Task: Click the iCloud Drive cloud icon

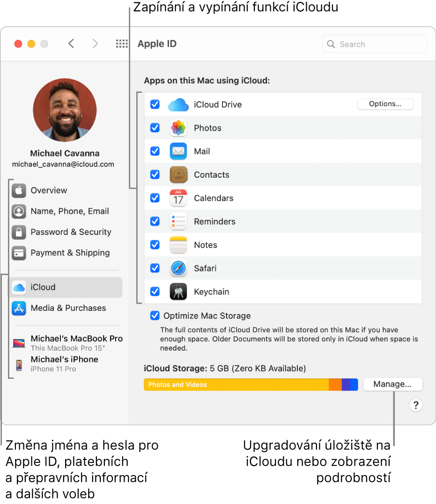Action: pos(178,105)
